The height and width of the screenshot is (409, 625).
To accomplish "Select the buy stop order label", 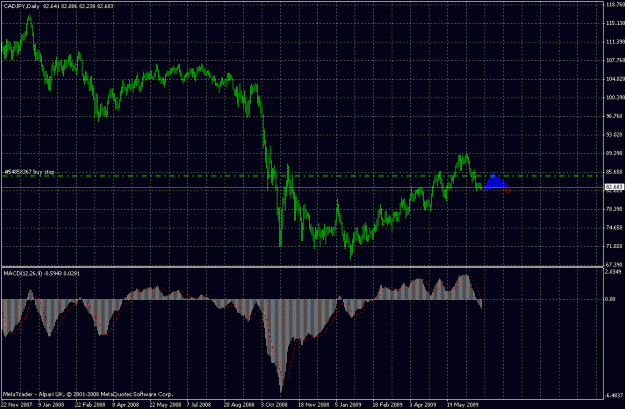I will (x=29, y=172).
